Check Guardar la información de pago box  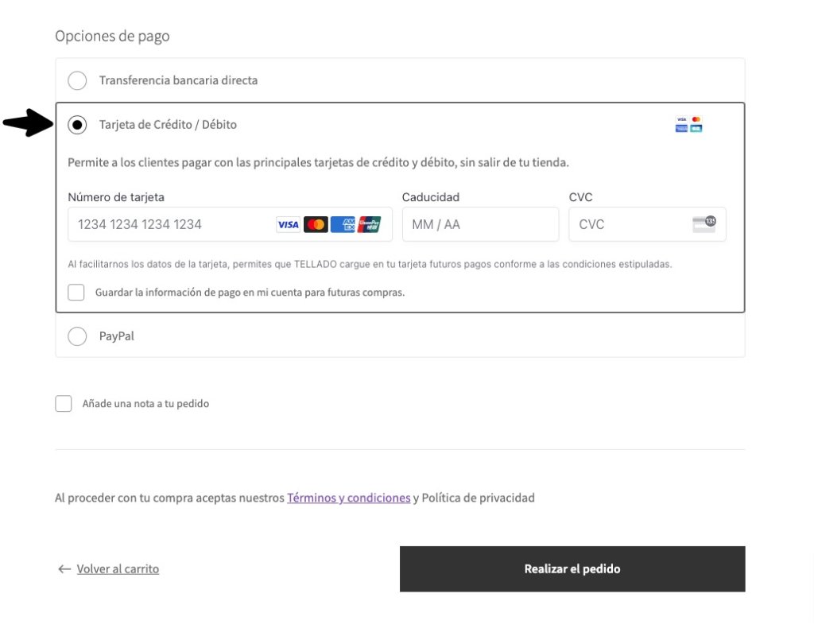point(76,293)
